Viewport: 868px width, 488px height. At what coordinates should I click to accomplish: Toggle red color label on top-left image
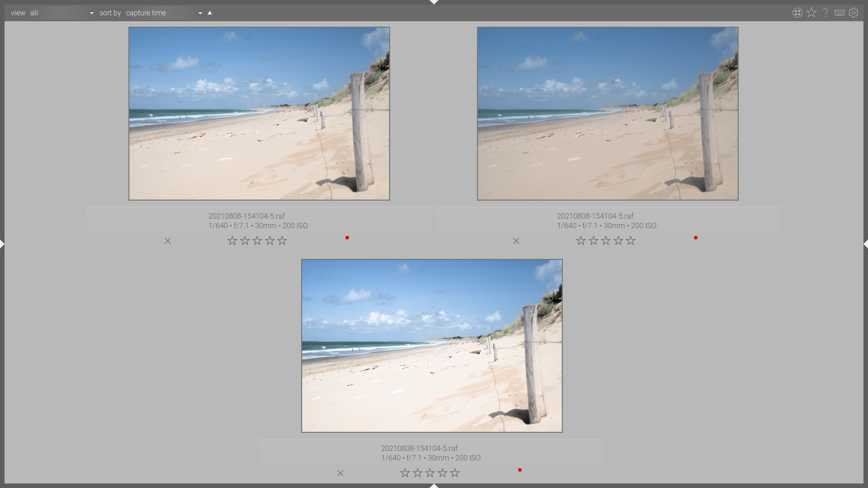(x=347, y=238)
